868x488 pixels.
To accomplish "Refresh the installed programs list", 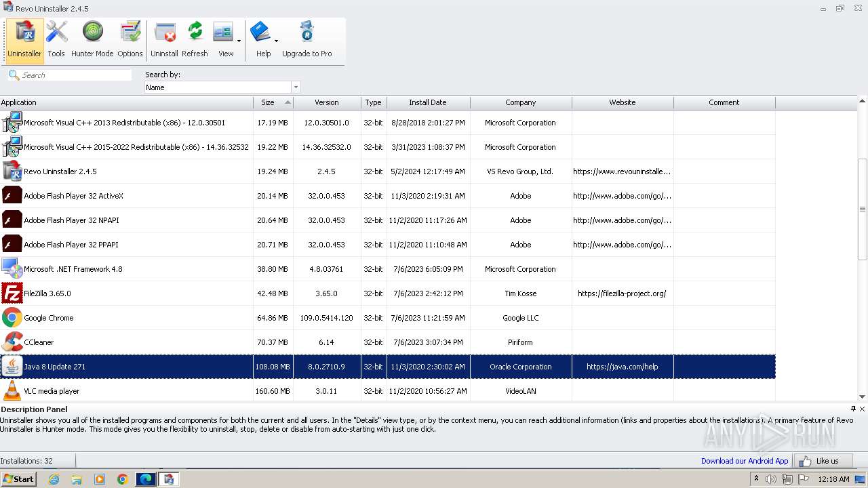I will [x=195, y=41].
